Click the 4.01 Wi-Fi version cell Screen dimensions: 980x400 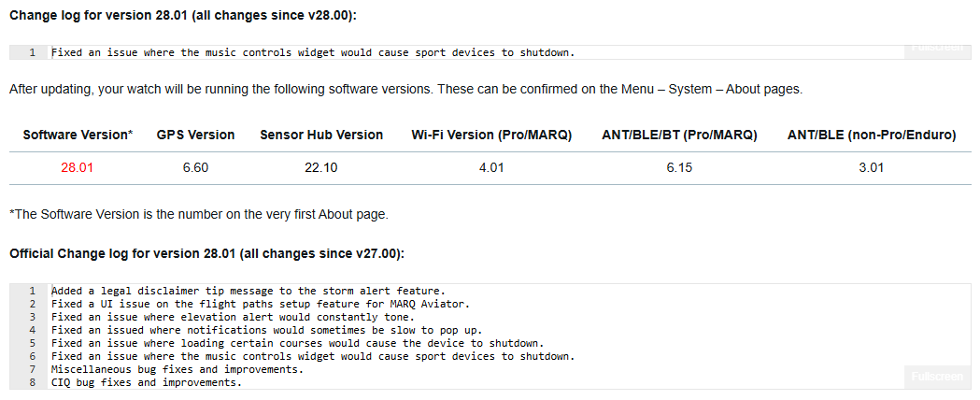tap(491, 168)
